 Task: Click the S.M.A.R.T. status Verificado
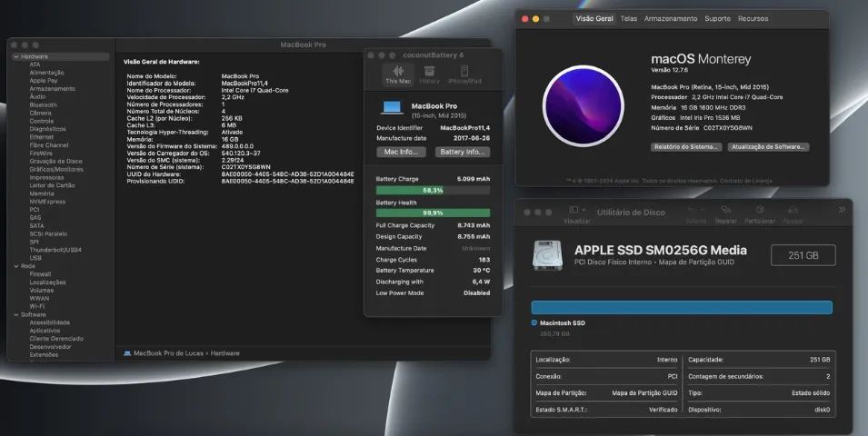point(663,410)
